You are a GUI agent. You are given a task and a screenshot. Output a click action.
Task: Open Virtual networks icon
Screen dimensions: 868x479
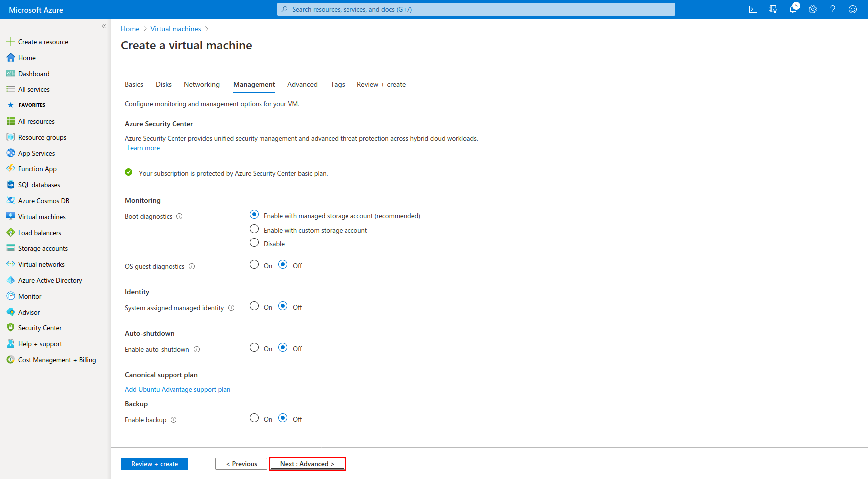(x=11, y=264)
